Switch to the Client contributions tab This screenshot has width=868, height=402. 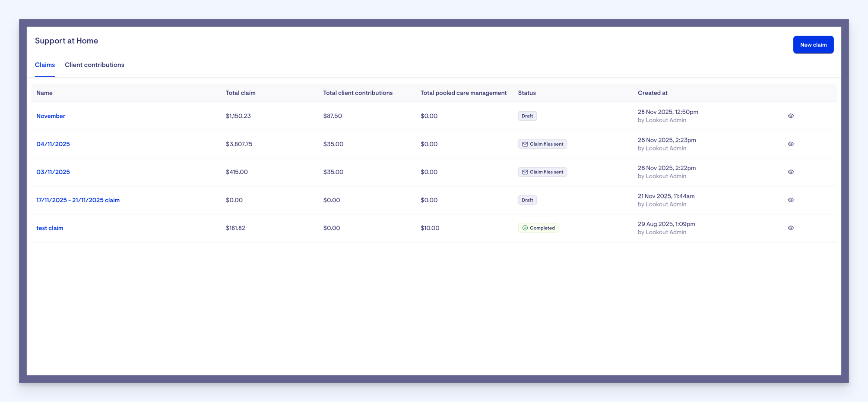pyautogui.click(x=95, y=65)
